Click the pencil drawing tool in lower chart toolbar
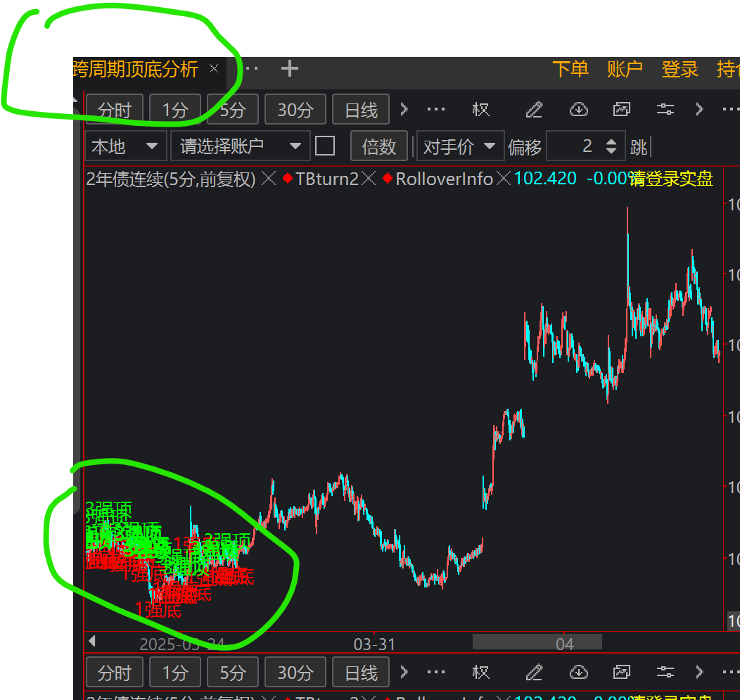 (x=535, y=673)
